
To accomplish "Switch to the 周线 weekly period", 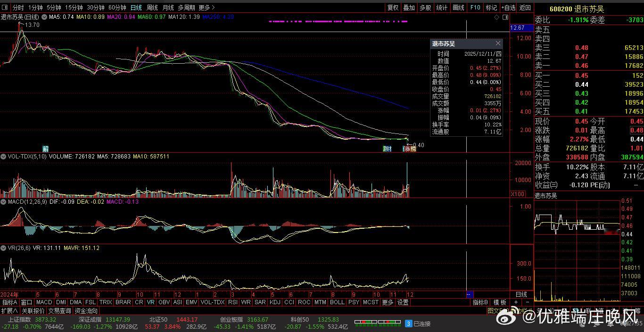I will pyautogui.click(x=152, y=8).
